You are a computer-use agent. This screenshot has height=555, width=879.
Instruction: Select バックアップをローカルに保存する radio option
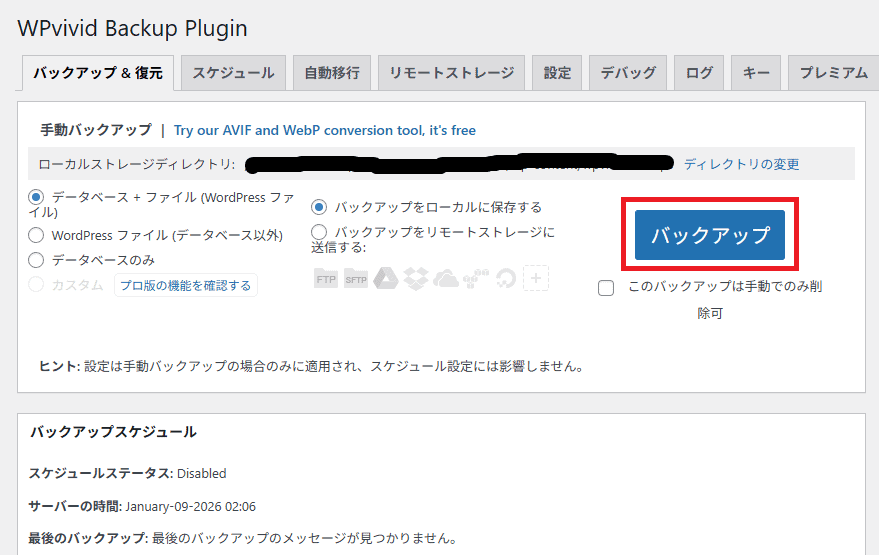click(319, 207)
